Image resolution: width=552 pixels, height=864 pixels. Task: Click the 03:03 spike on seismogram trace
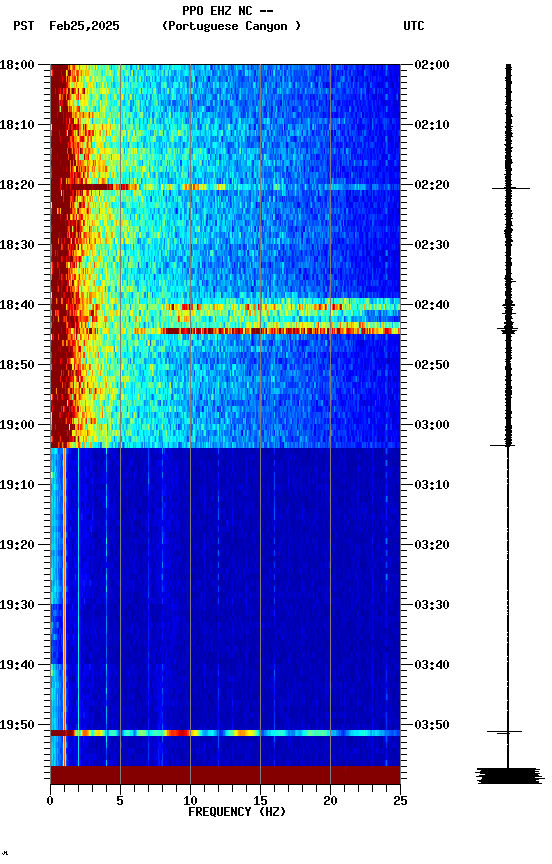(x=502, y=445)
